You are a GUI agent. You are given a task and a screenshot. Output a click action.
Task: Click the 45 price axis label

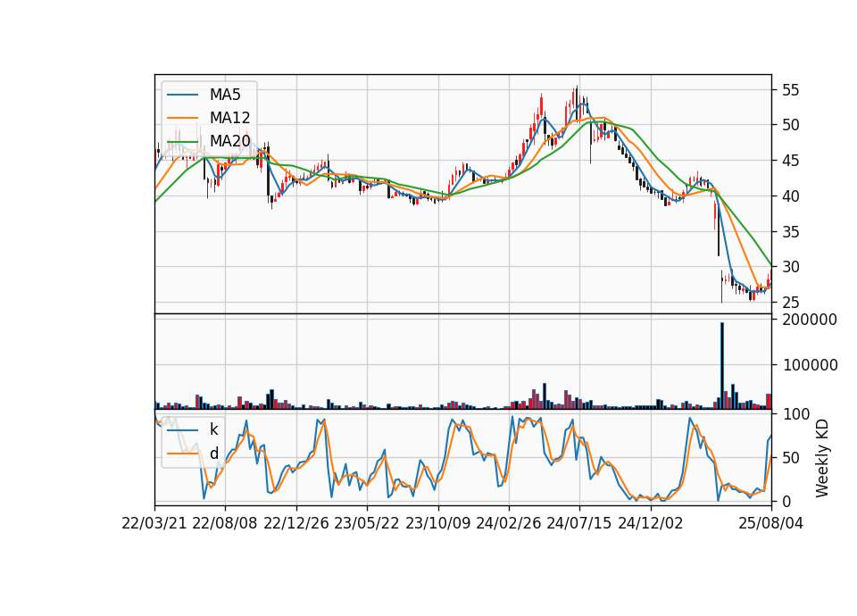tap(790, 161)
